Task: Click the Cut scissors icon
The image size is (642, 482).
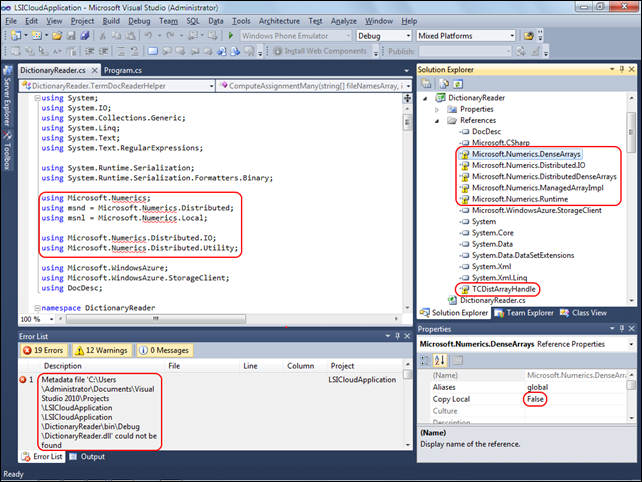Action: (103, 36)
